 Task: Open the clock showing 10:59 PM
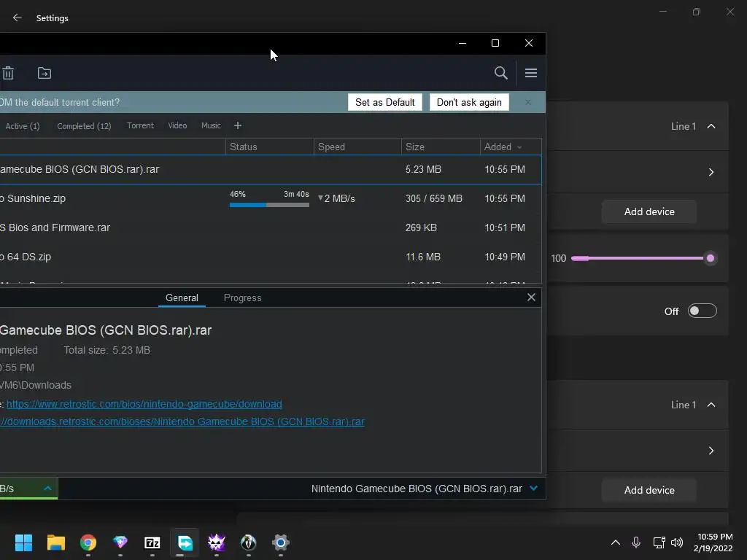pos(713,542)
